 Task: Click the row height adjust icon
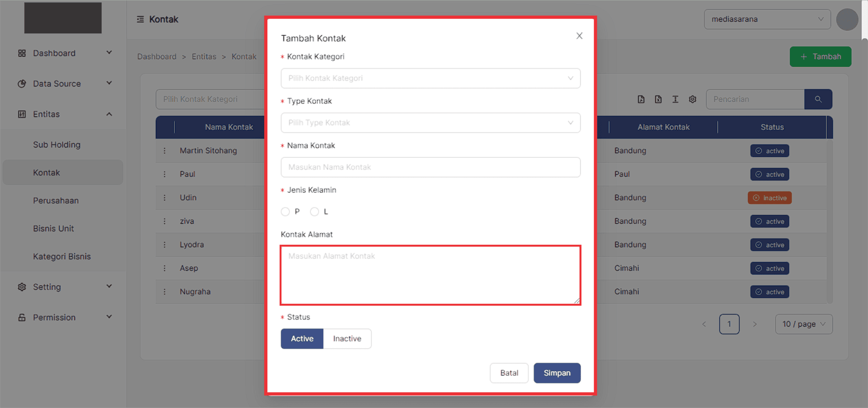[675, 99]
